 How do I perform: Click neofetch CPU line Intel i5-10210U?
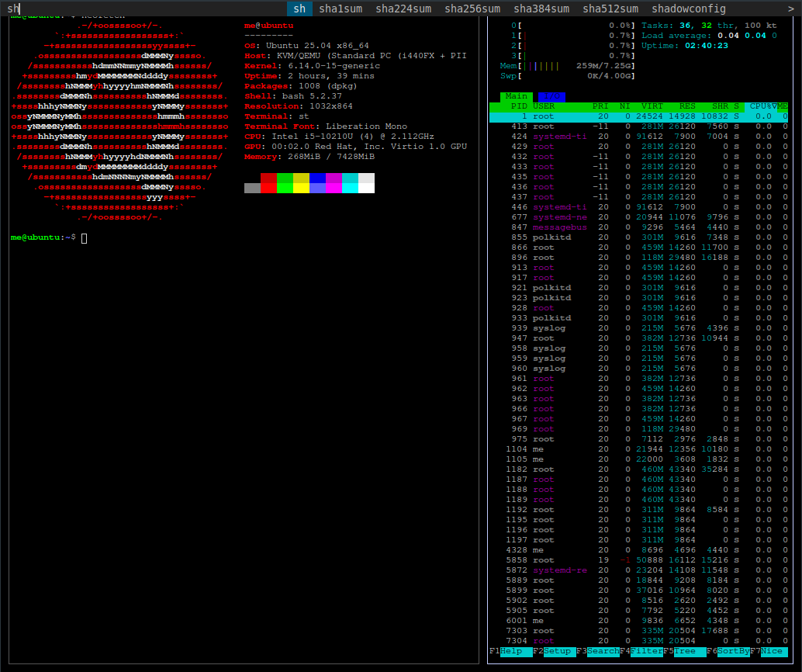pyautogui.click(x=339, y=137)
